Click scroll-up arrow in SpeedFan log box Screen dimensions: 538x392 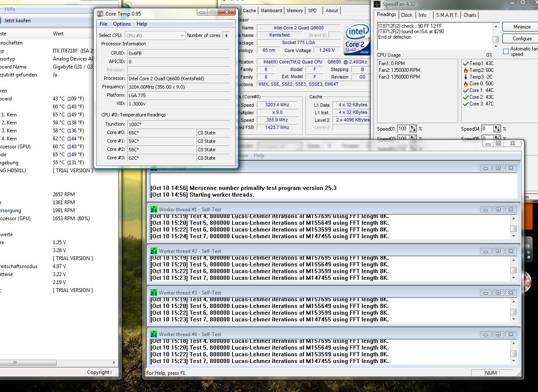pos(496,26)
